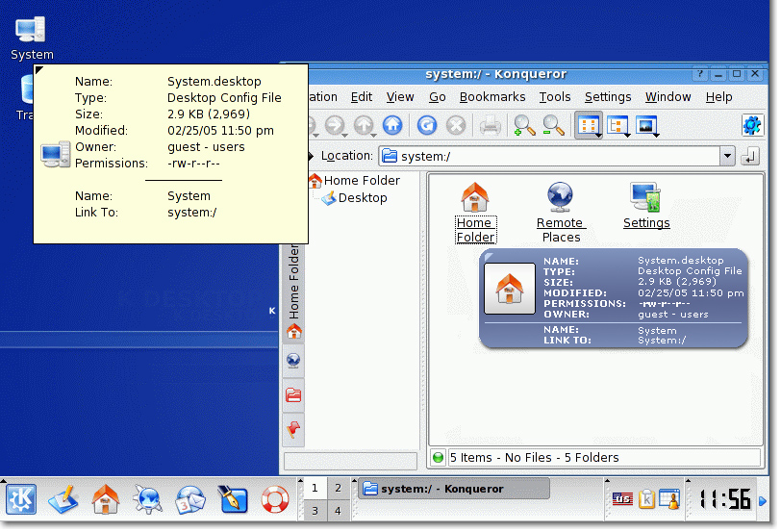Launch KWord pen icon from panel

coord(233,498)
